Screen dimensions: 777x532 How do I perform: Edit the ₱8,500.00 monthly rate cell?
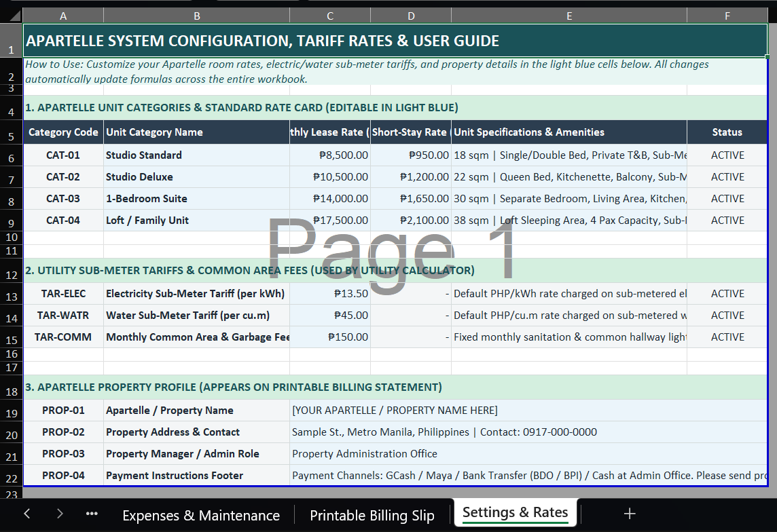(x=330, y=155)
